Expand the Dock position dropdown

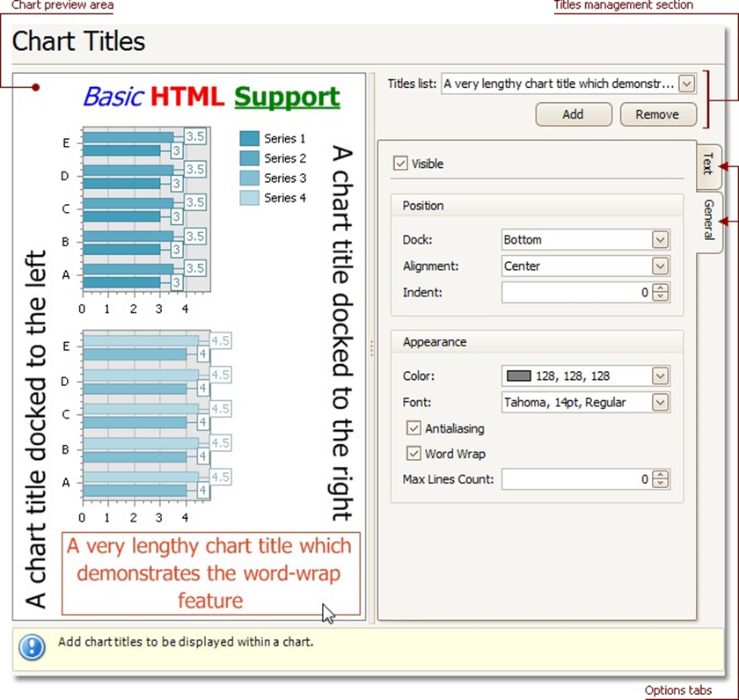pyautogui.click(x=661, y=239)
